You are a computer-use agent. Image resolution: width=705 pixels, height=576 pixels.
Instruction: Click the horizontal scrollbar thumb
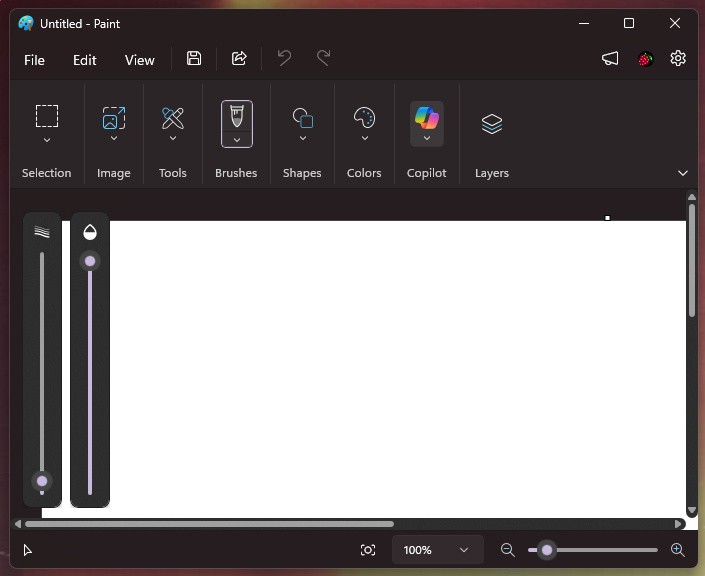point(210,524)
